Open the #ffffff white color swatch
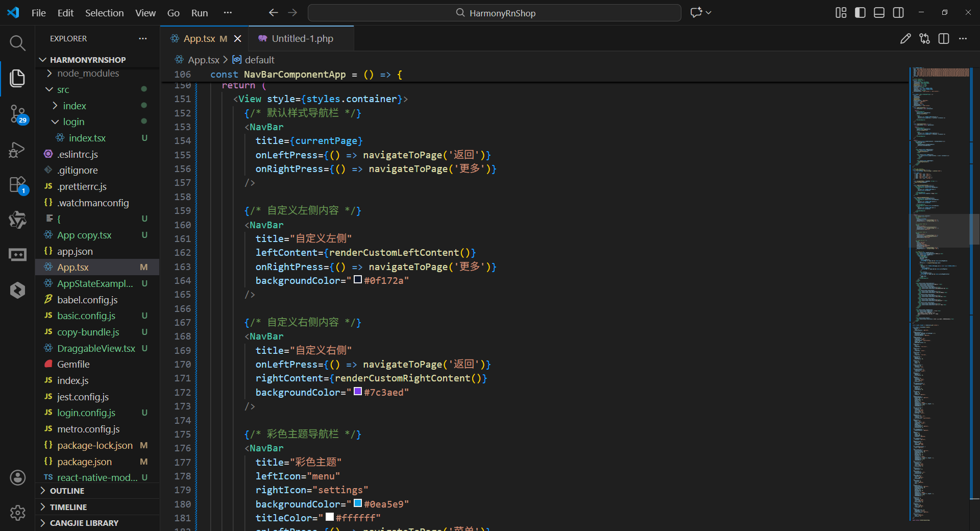Viewport: 980px width, 531px height. pyautogui.click(x=330, y=517)
